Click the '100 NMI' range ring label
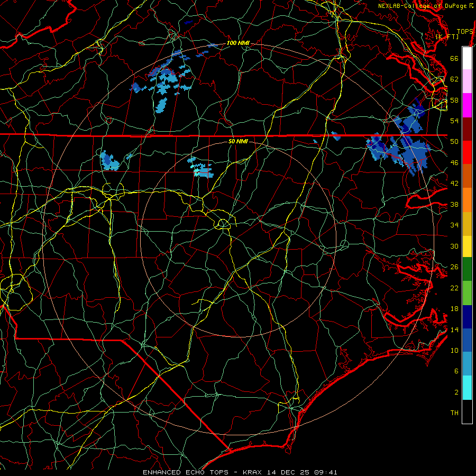The width and height of the screenshot is (476, 476). pyautogui.click(x=238, y=43)
